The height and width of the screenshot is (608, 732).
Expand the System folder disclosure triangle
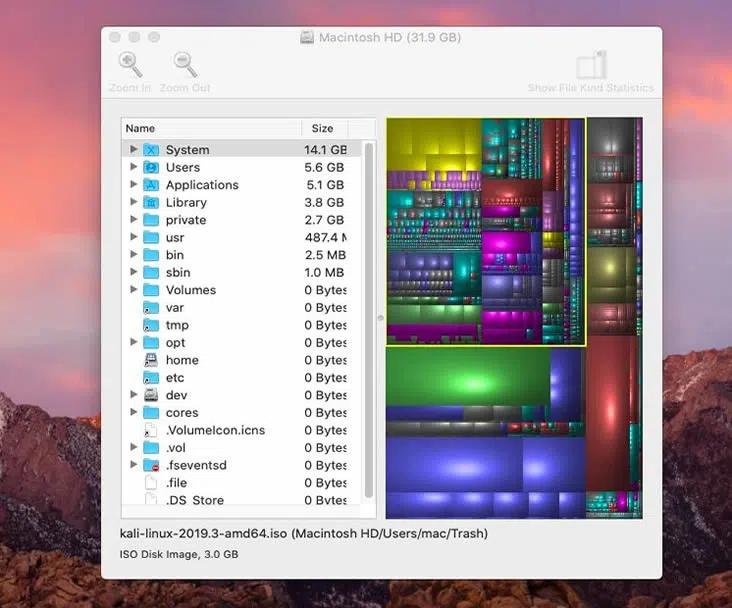coord(134,149)
